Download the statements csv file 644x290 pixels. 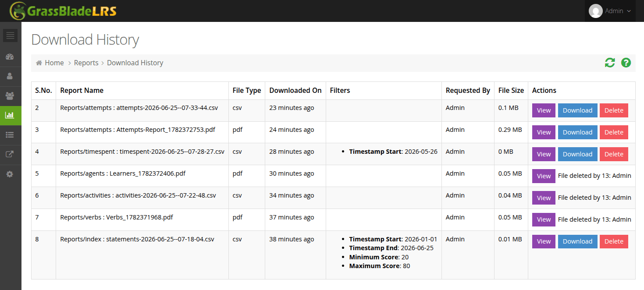coord(577,241)
